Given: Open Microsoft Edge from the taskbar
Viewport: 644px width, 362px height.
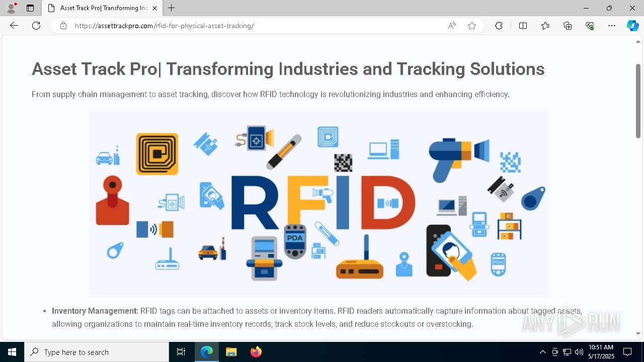Looking at the screenshot, I should pyautogui.click(x=207, y=352).
